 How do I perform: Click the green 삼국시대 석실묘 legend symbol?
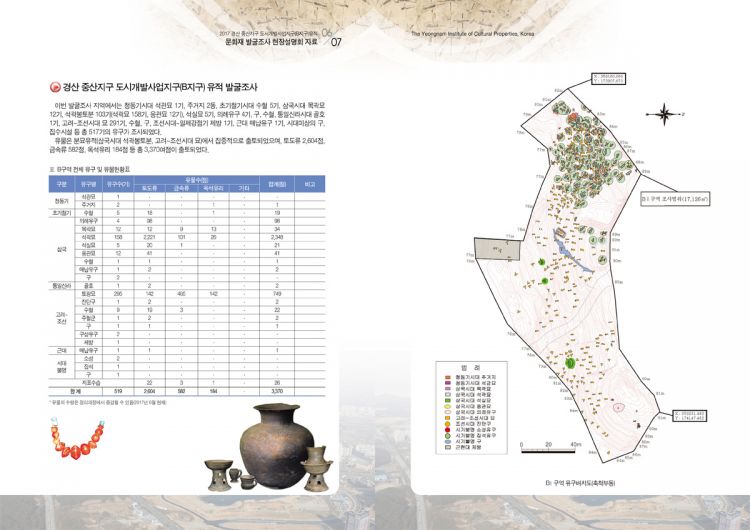coord(448,401)
